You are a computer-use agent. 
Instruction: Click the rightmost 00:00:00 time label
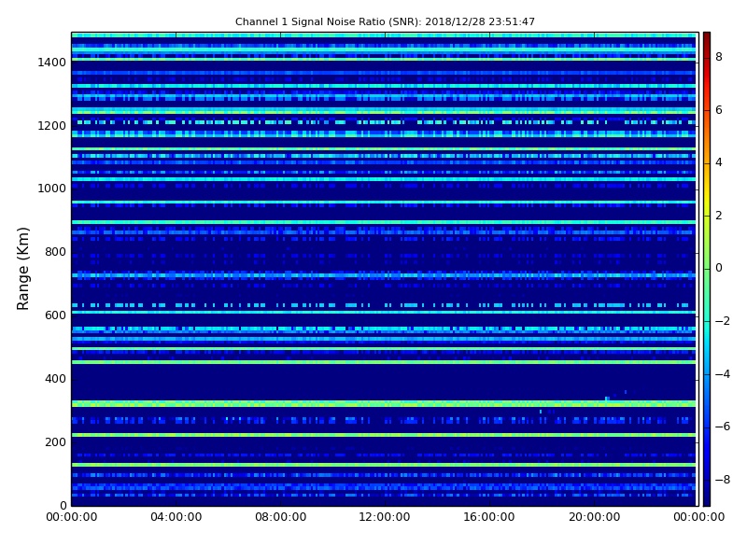[698, 517]
